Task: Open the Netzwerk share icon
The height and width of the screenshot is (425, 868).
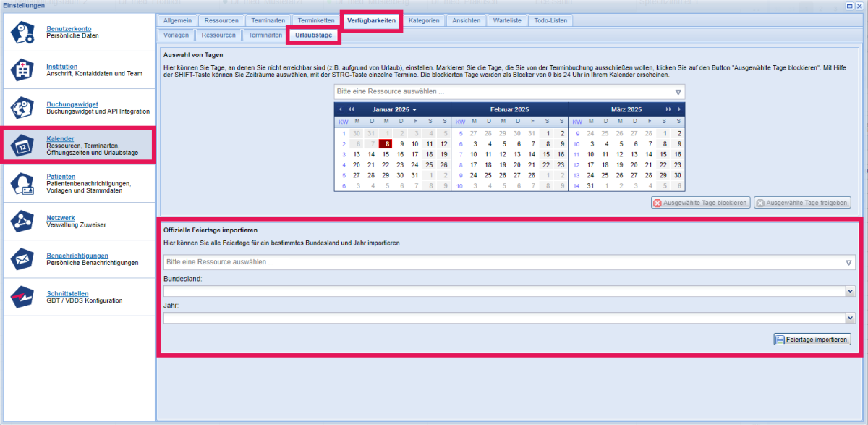Action: [x=22, y=222]
